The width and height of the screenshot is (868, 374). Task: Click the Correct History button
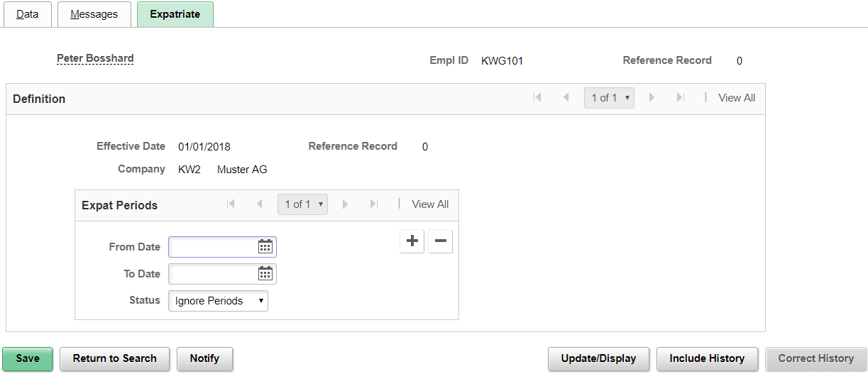pyautogui.click(x=816, y=358)
